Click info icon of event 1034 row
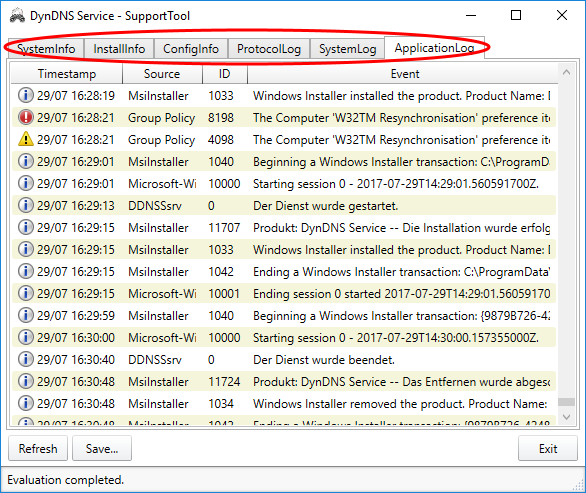The image size is (586, 493). (26, 403)
